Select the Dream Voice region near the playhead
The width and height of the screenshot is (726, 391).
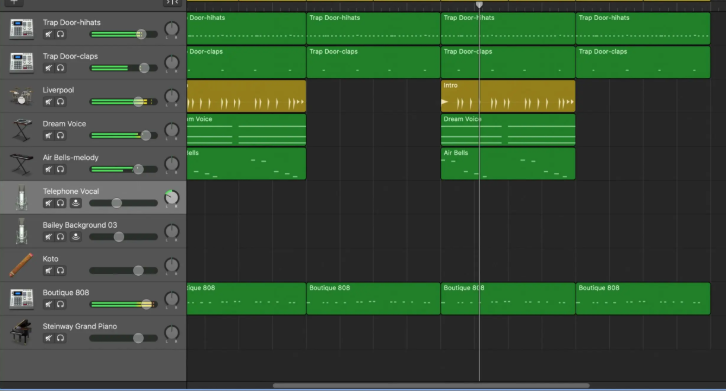point(508,130)
